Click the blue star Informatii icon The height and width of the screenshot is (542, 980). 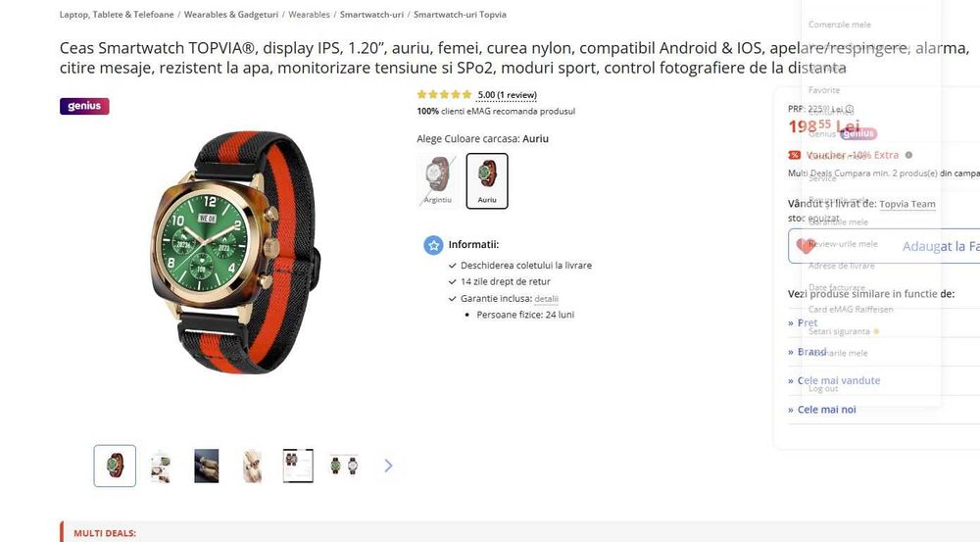[433, 245]
